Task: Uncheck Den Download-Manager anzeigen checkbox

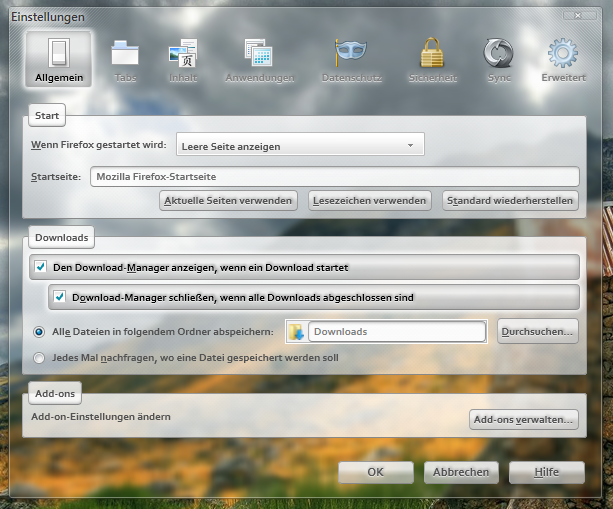Action: 40,267
